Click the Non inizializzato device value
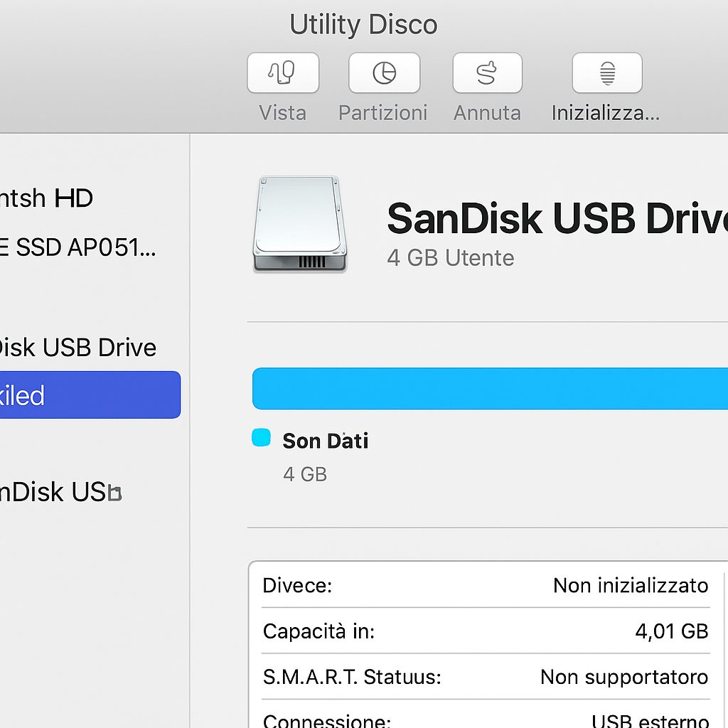Screen dimensions: 728x728 click(631, 586)
